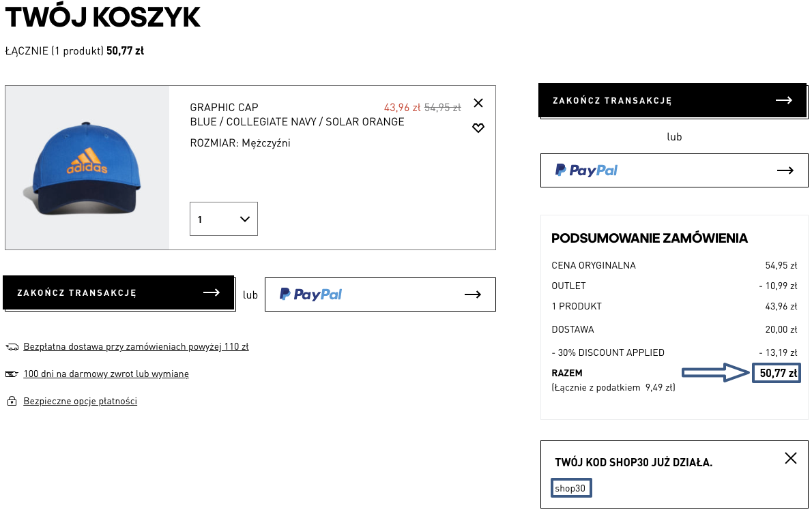The image size is (812, 514).
Task: Click the free delivery truck icon
Action: point(12,347)
